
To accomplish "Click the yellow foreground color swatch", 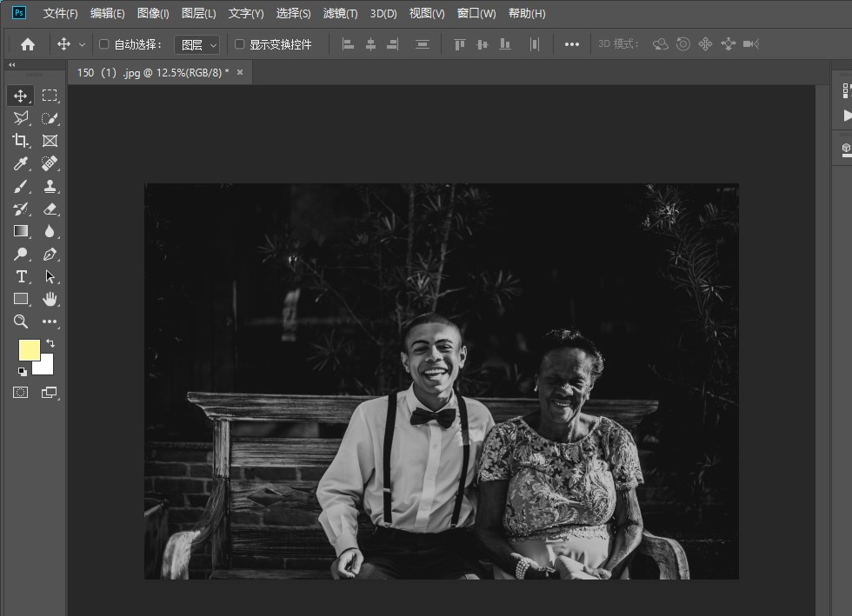I will click(29, 350).
